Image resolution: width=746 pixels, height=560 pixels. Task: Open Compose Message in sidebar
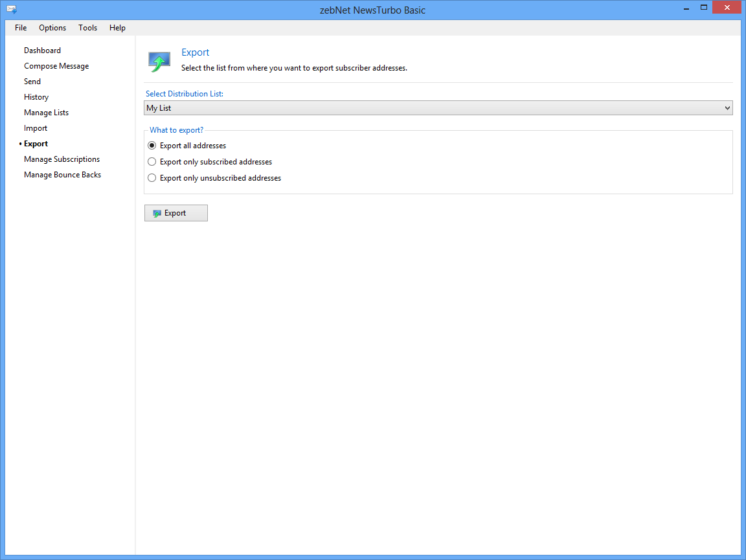[56, 66]
